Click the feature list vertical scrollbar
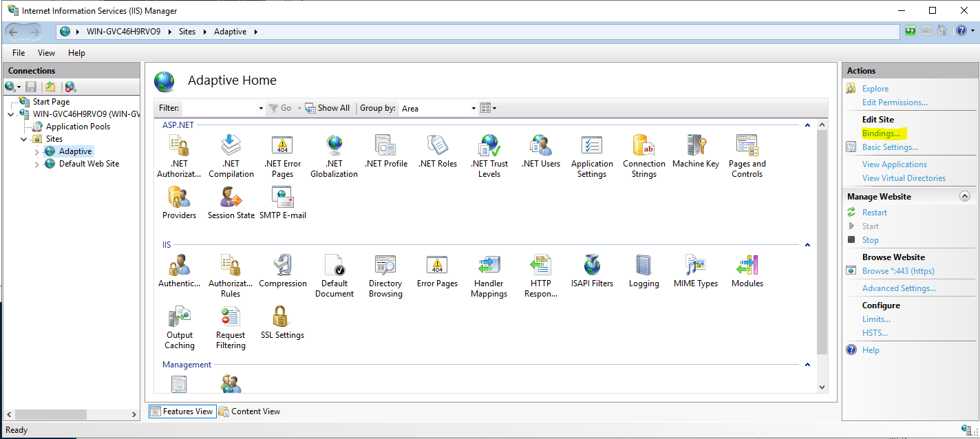Screen dimensions: 980x439 pyautogui.click(x=821, y=242)
